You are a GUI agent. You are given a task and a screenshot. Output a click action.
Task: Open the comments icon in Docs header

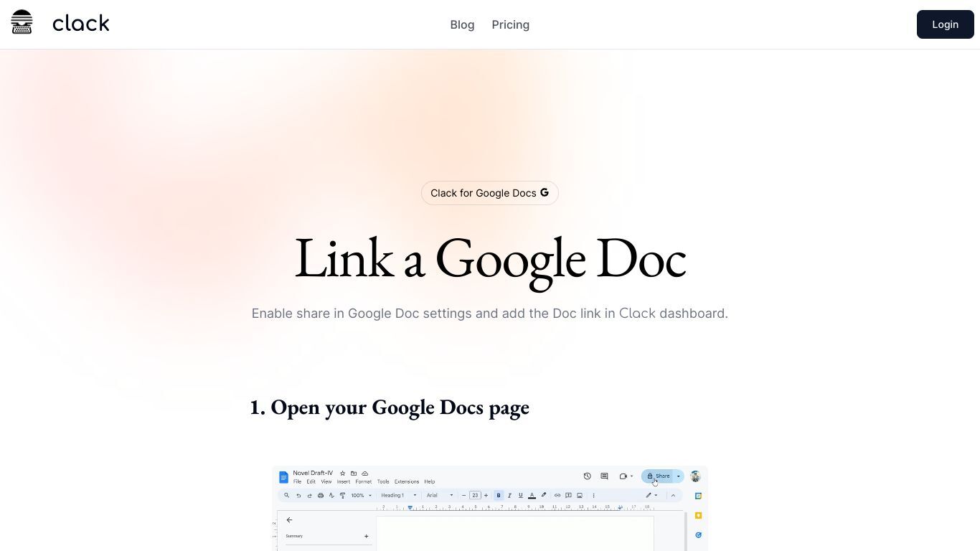coord(604,476)
